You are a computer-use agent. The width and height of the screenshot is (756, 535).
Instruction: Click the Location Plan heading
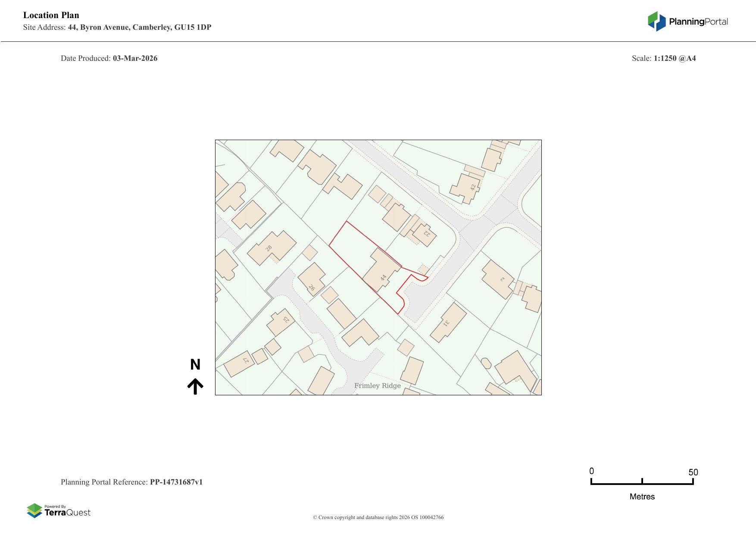coord(51,15)
